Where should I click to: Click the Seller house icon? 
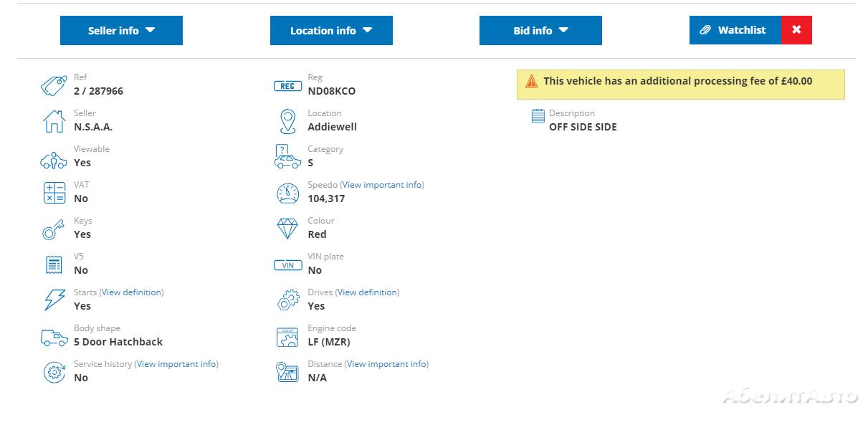click(x=54, y=121)
